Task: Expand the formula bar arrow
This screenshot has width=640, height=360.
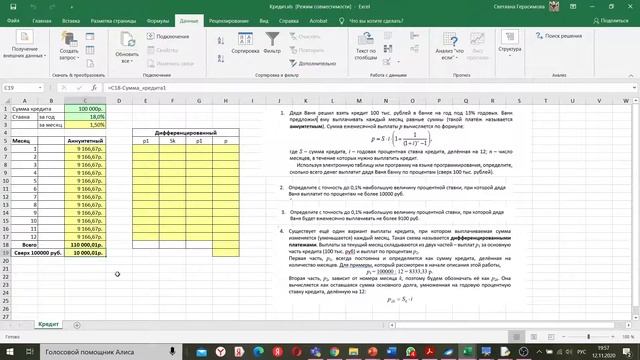Action: 634,88
